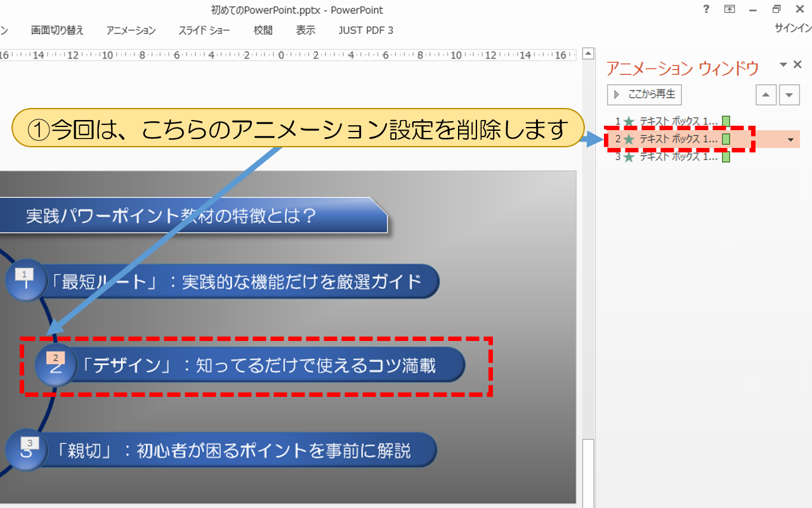Click green timing bar of animation 3
The image size is (812, 508).
click(726, 157)
